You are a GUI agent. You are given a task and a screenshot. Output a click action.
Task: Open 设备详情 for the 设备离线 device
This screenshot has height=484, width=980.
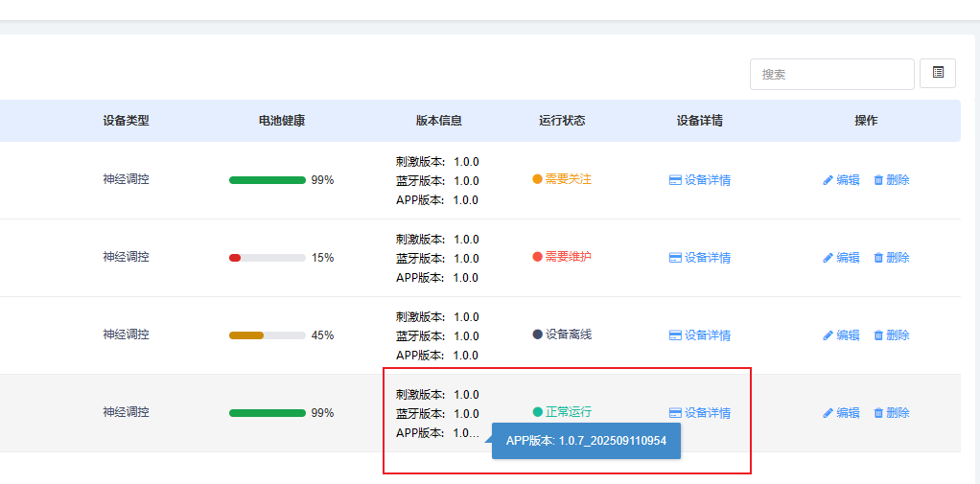pos(699,335)
